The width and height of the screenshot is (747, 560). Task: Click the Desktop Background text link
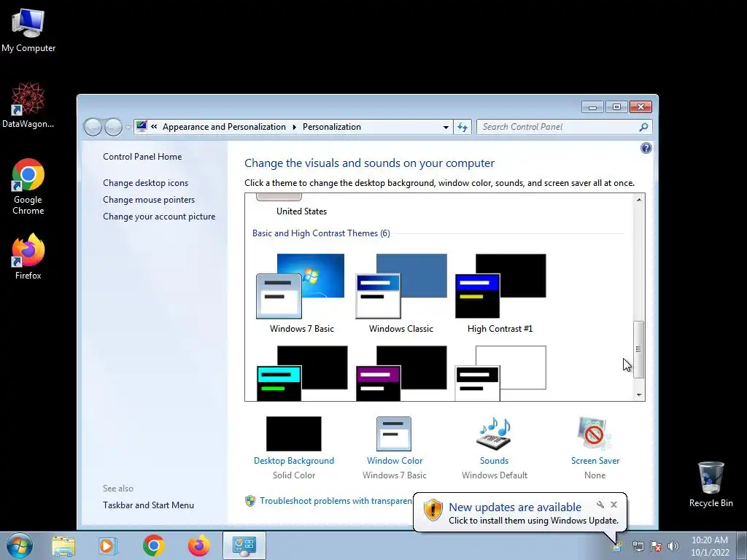(x=293, y=461)
